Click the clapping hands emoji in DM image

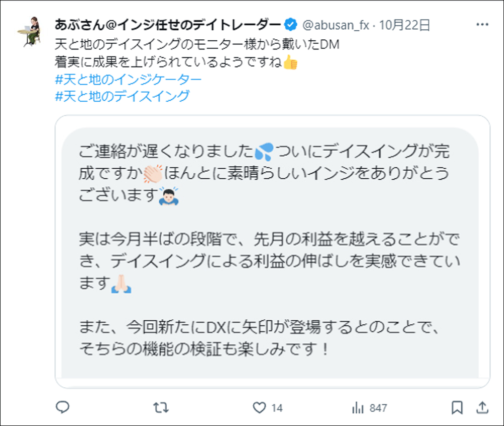pos(152,174)
